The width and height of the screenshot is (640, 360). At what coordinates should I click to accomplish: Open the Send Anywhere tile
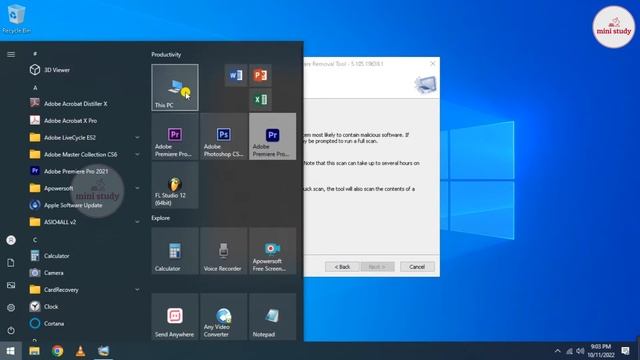tap(175, 316)
